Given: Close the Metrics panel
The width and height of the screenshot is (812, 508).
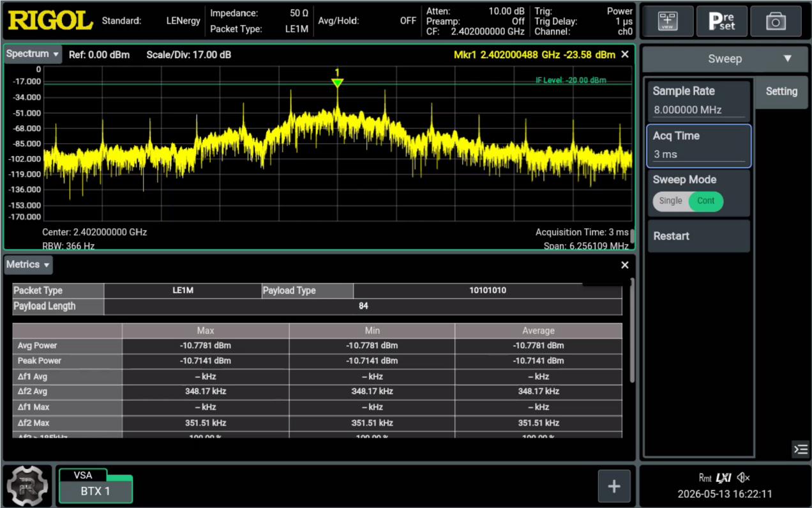Looking at the screenshot, I should click(625, 265).
